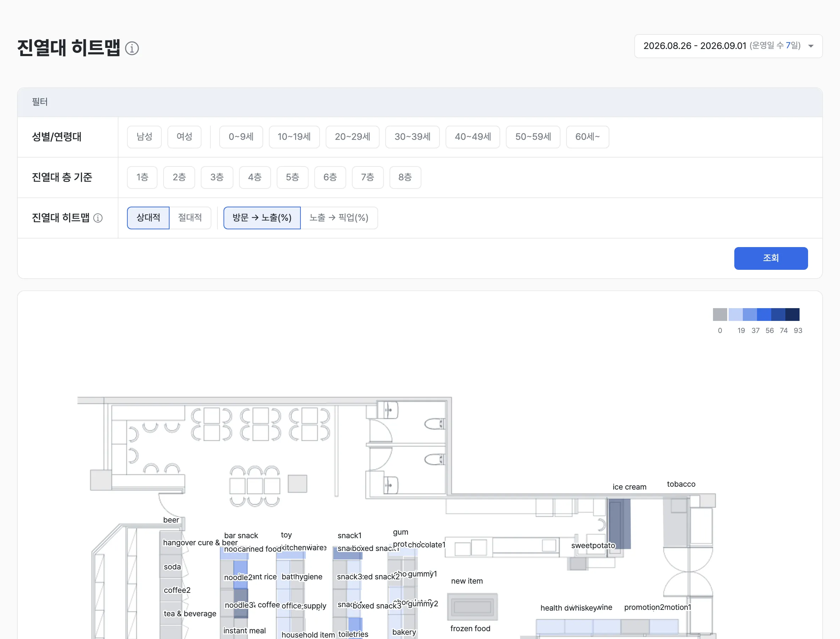Select the 40~49세 age filter
Viewport: 840px width, 639px height.
473,137
